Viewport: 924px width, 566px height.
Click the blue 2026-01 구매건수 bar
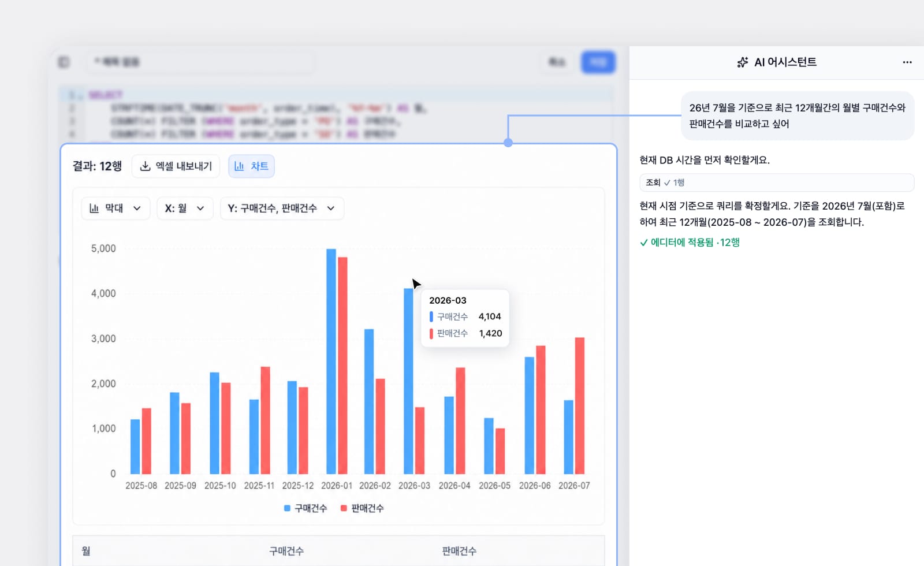point(331,362)
